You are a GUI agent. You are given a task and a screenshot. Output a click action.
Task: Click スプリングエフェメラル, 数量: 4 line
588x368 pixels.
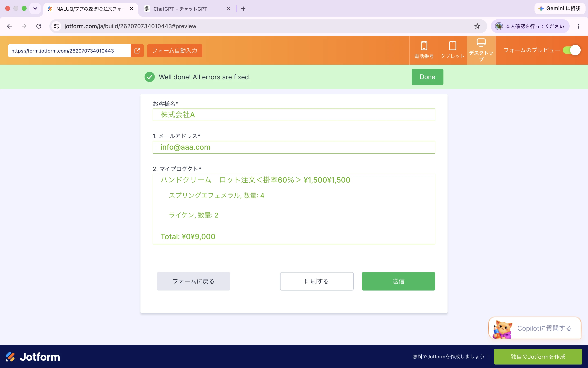216,195
